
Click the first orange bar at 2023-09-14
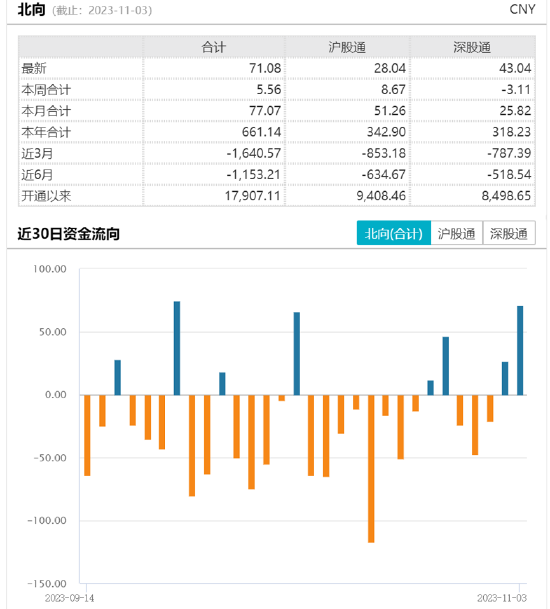click(87, 435)
